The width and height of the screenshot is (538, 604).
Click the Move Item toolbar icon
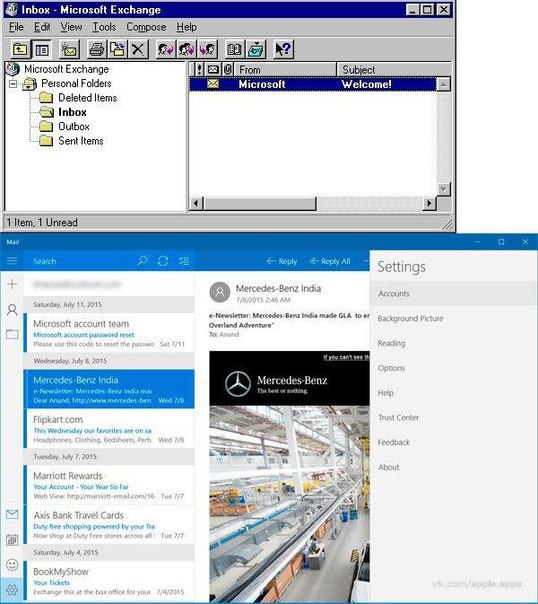coord(117,49)
